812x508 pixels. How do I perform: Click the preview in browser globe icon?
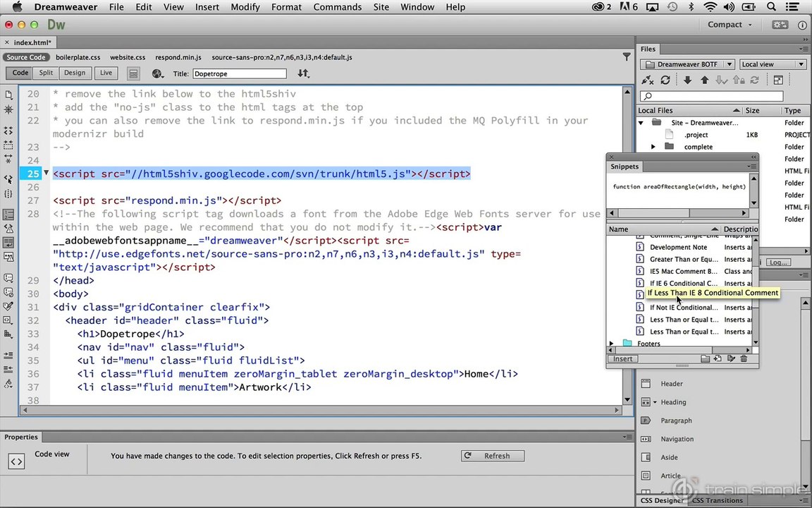(157, 73)
